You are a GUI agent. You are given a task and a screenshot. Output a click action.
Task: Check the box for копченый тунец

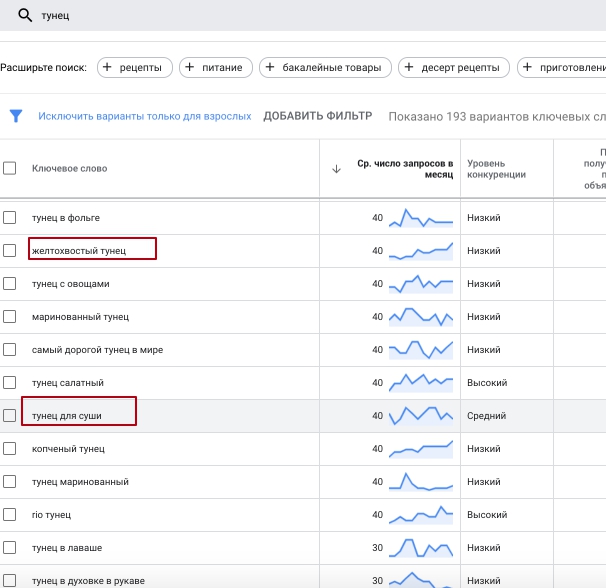(x=10, y=448)
